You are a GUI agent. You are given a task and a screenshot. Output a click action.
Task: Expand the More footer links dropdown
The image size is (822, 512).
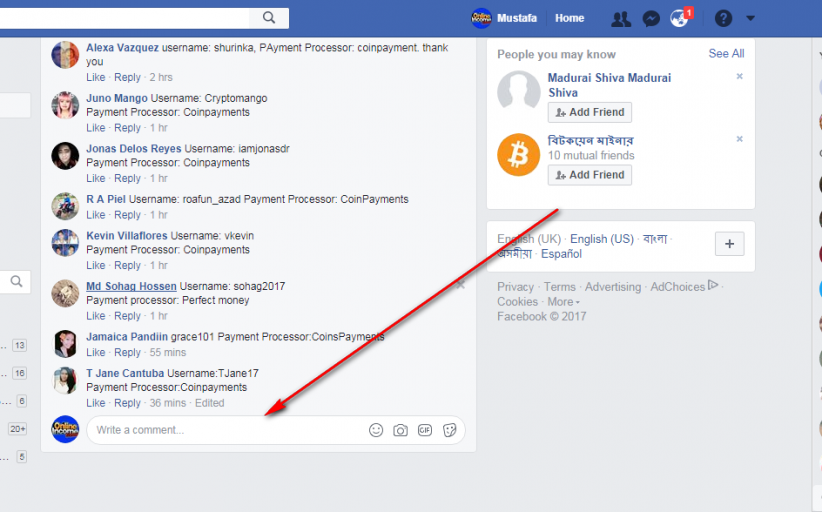click(x=564, y=302)
